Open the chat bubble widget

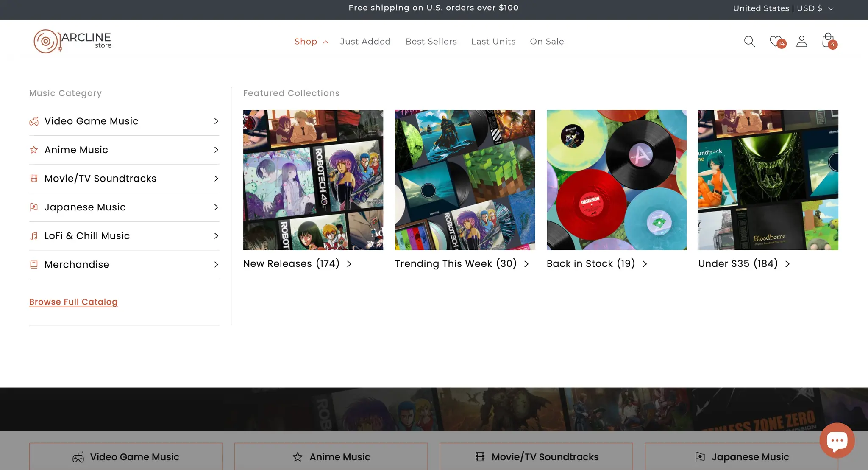click(837, 440)
